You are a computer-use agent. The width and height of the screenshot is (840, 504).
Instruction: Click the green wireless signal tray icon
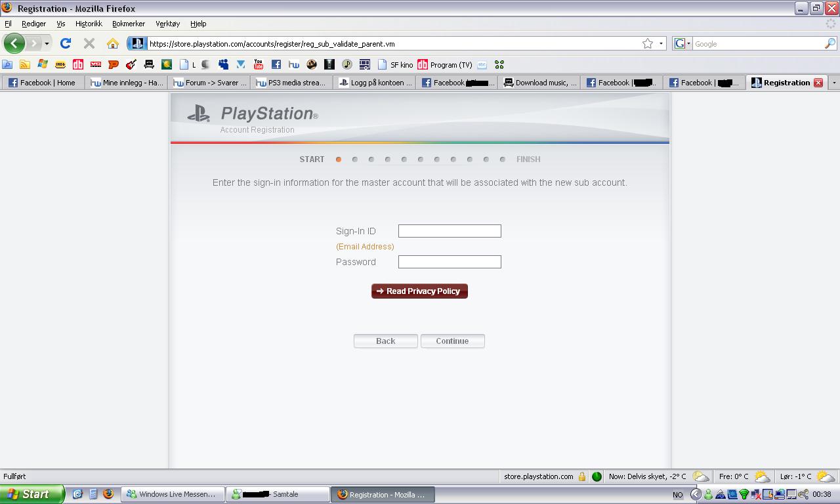coord(744,494)
